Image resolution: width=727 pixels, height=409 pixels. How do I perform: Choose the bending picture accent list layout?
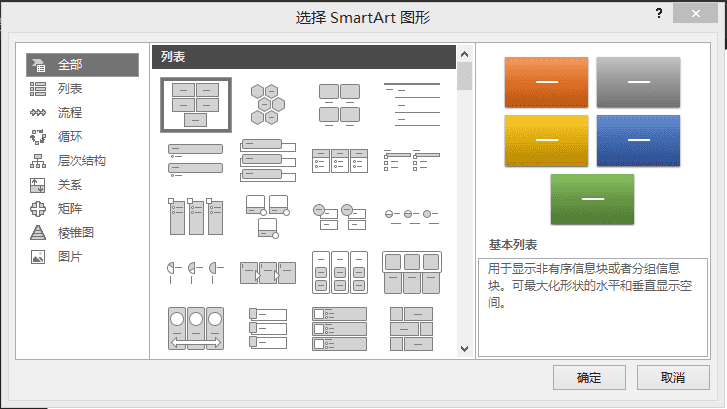pos(268,216)
